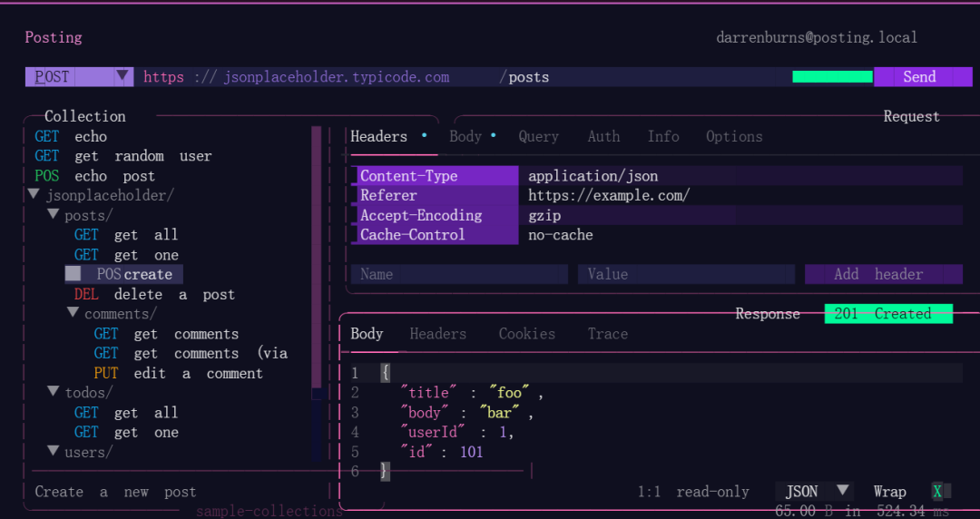This screenshot has height=519, width=980.
Task: Select the PUT edit a comment request
Action: tap(178, 373)
